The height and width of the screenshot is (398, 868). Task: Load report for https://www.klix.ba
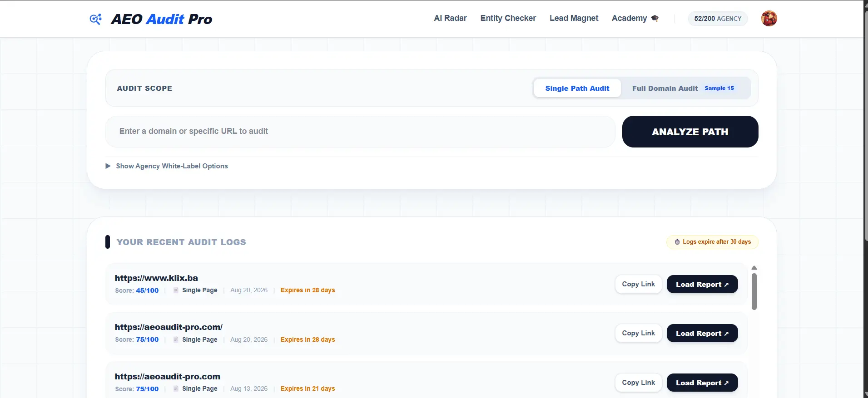click(x=702, y=284)
